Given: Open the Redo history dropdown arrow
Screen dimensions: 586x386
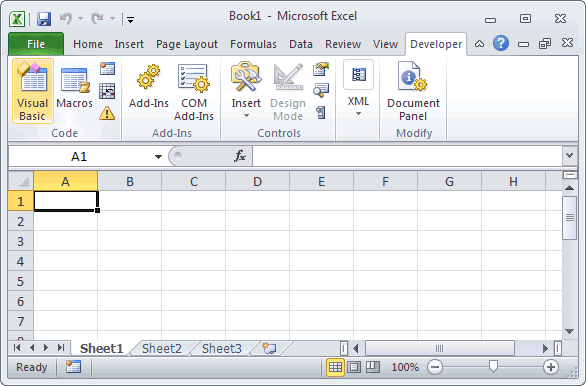Looking at the screenshot, I should [112, 18].
